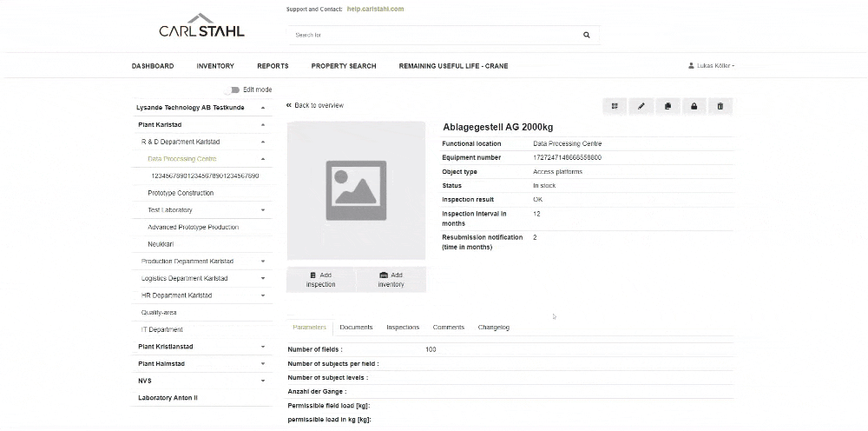Click the copy/duplicate equipment icon

pos(667,106)
